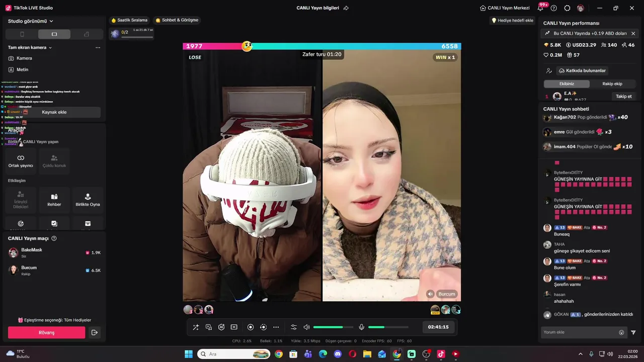644x362 pixels.
Task: Open the Rehber tool
Action: (x=54, y=200)
